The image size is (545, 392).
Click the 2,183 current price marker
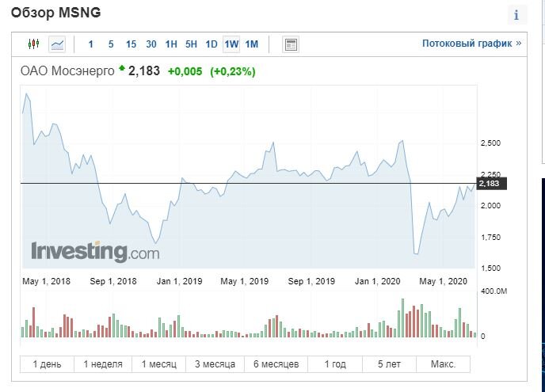pos(492,184)
